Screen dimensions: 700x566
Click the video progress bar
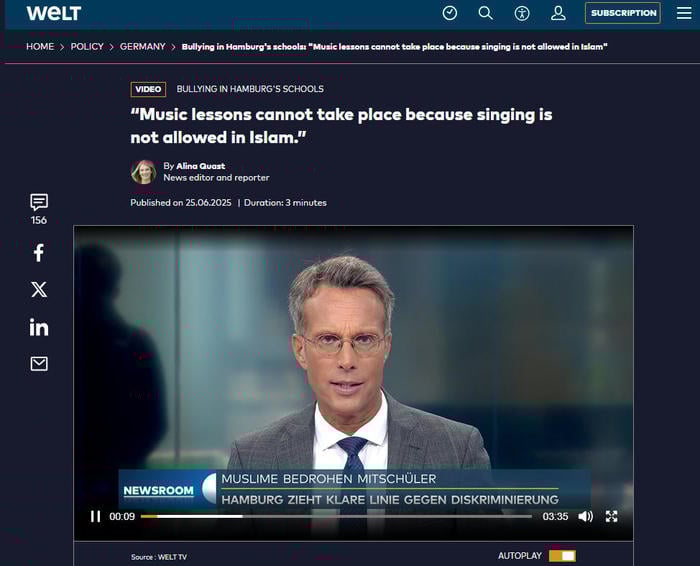pos(336,516)
